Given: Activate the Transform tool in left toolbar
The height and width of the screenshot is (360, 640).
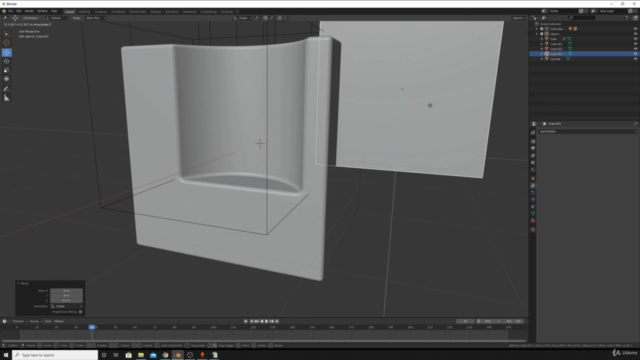Looking at the screenshot, I should (7, 79).
